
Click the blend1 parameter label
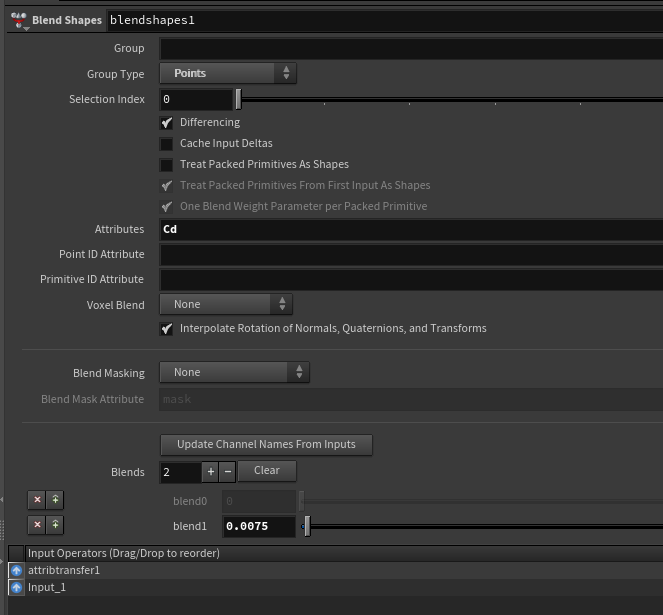click(190, 526)
